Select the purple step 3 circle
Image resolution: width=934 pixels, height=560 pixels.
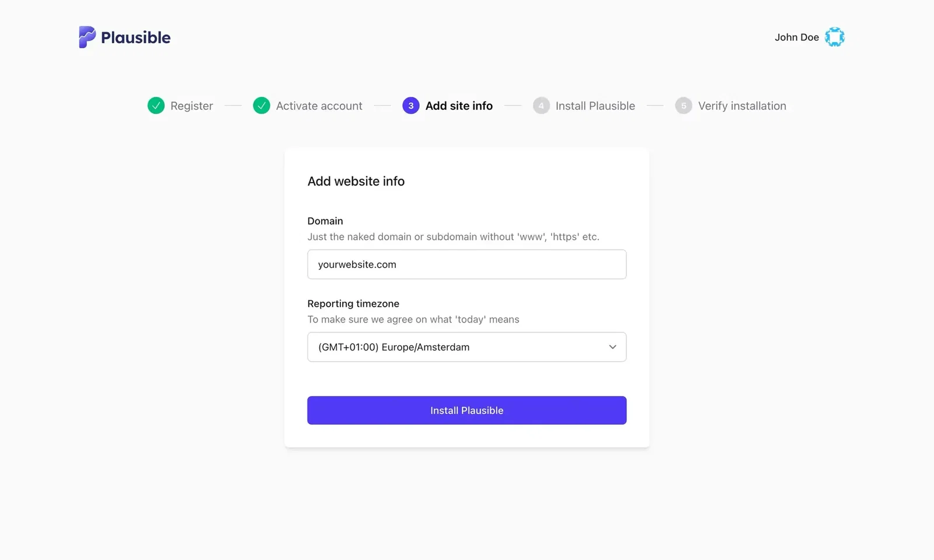point(410,106)
